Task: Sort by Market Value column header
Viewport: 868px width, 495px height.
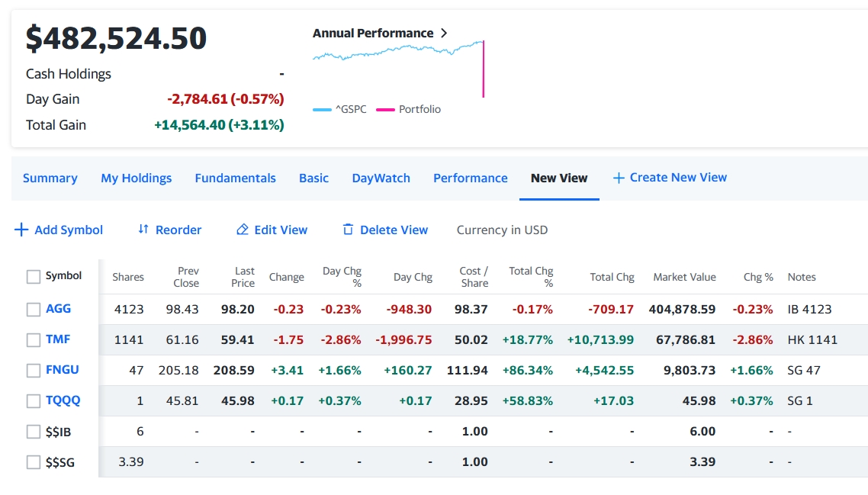Action: (x=684, y=278)
